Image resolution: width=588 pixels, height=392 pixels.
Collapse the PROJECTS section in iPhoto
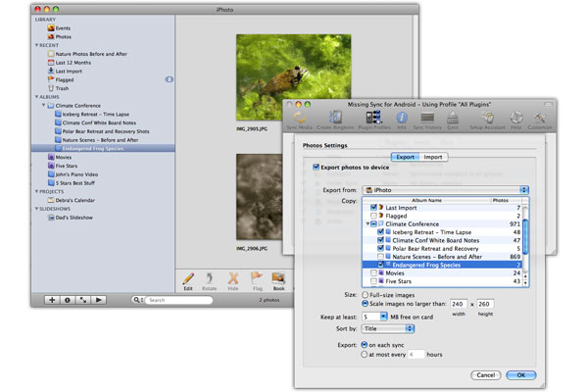[x=36, y=191]
